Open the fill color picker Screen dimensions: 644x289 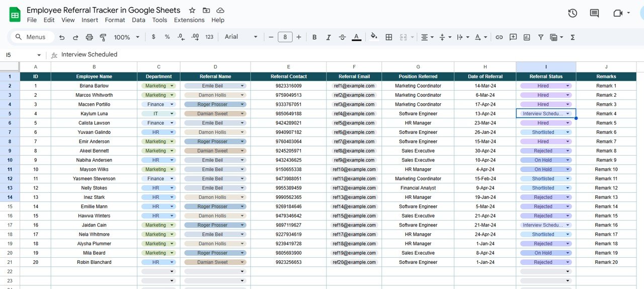374,37
